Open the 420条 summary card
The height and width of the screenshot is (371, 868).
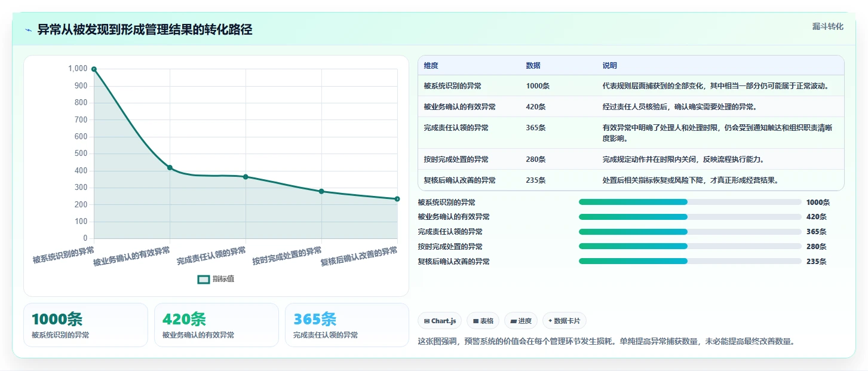click(x=216, y=325)
